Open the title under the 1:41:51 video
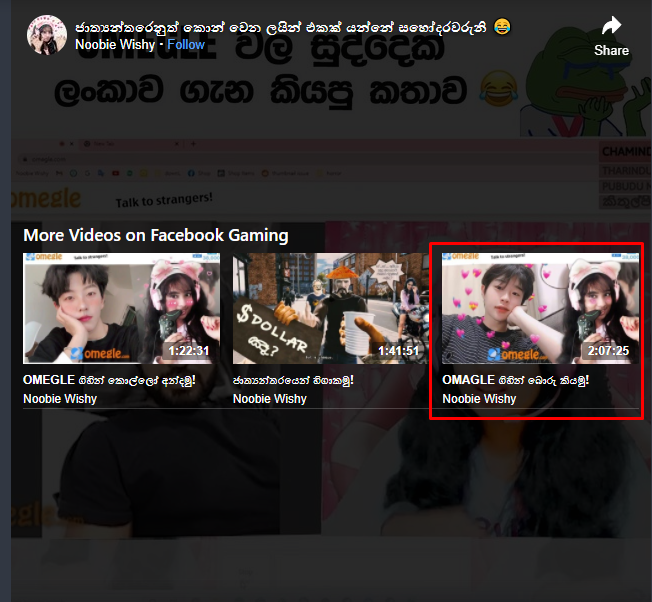This screenshot has height=602, width=652. [x=293, y=380]
